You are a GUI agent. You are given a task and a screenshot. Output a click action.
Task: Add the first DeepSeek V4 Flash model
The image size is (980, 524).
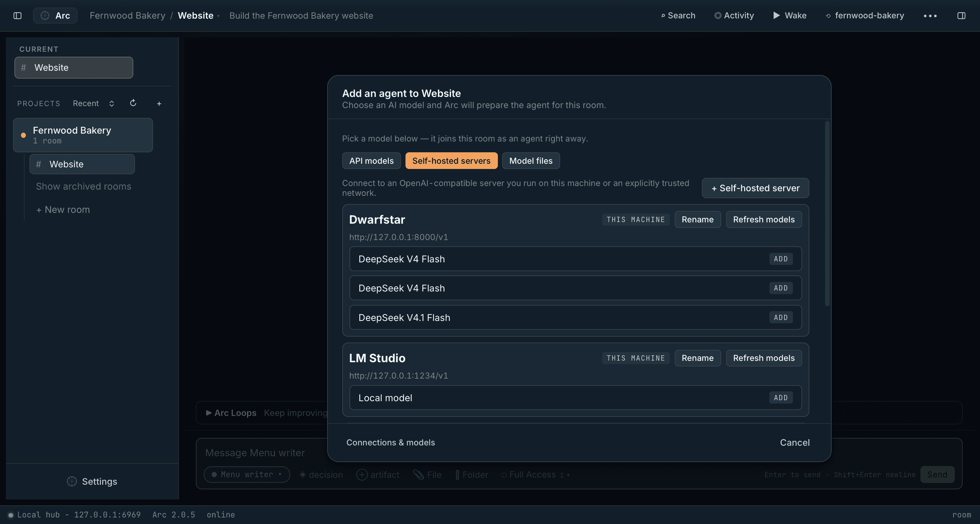click(781, 259)
